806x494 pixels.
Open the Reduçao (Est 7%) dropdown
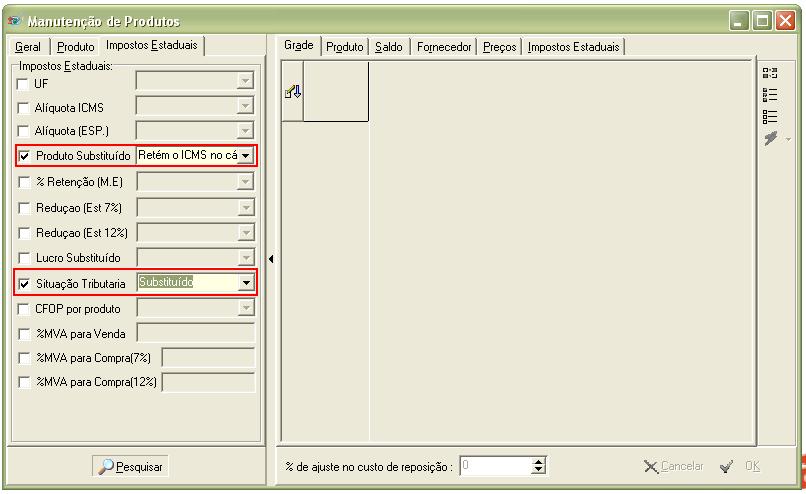pyautogui.click(x=246, y=208)
